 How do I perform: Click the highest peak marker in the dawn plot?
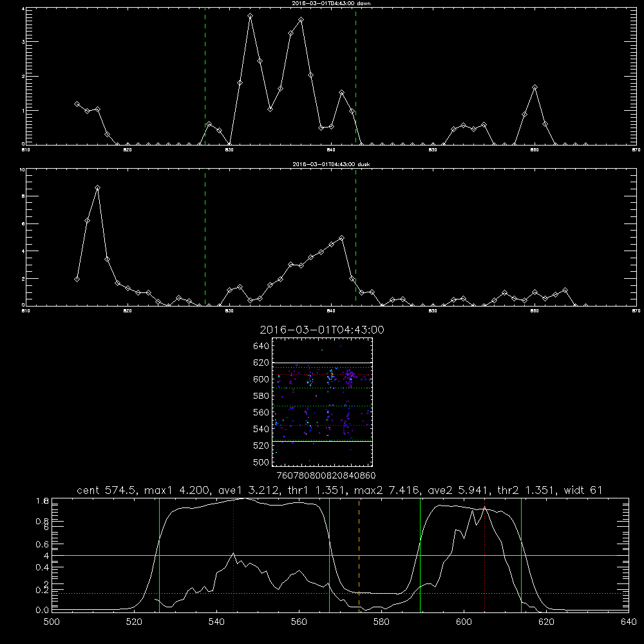(x=250, y=16)
